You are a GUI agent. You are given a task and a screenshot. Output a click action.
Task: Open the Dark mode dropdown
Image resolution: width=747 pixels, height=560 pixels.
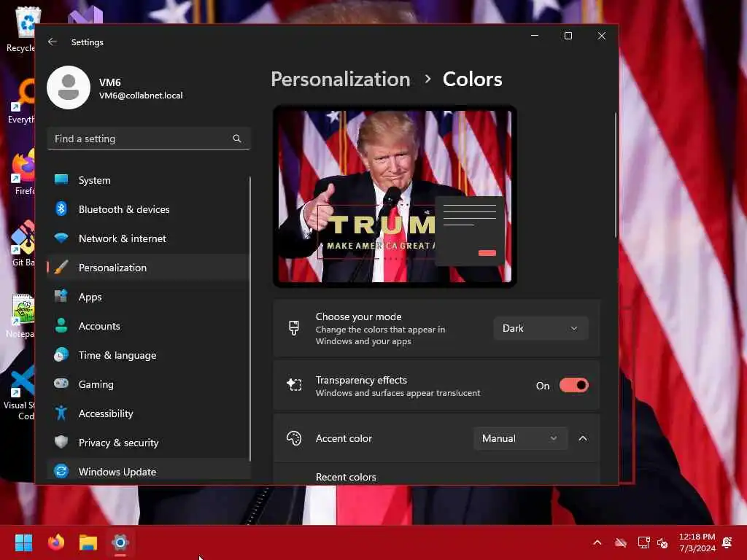tap(541, 328)
